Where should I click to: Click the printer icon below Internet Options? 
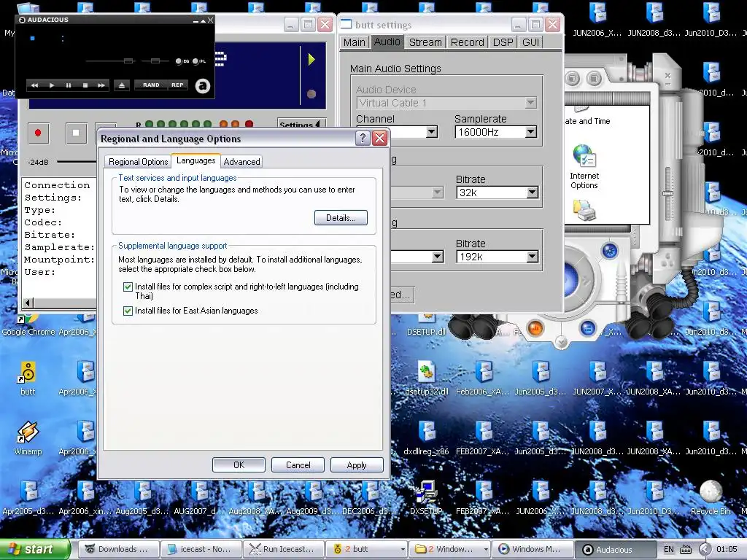[x=584, y=210]
